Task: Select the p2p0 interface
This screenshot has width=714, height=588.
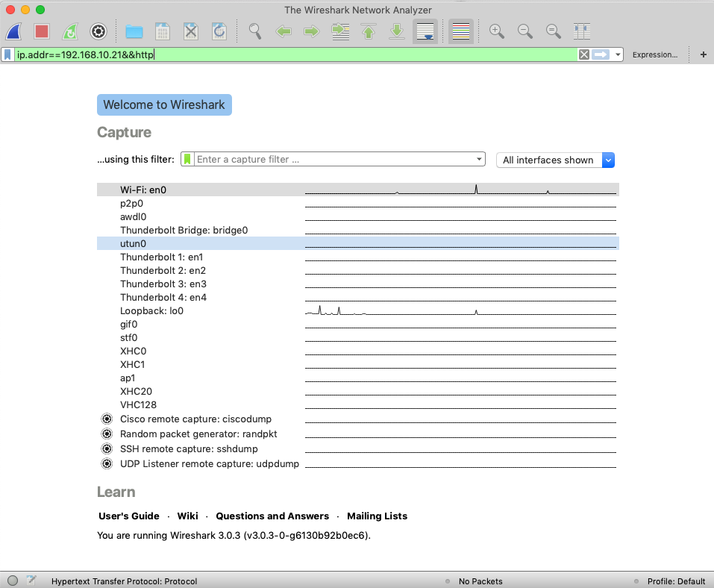Action: (x=357, y=203)
